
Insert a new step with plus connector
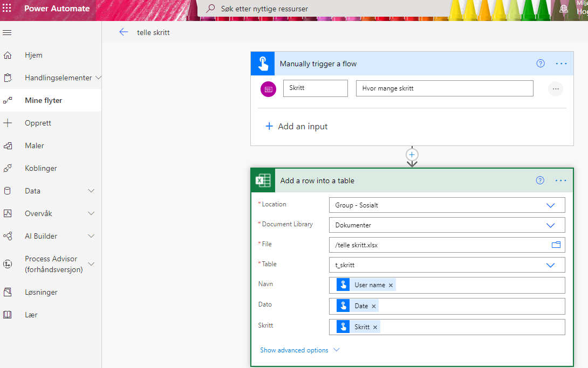point(412,155)
